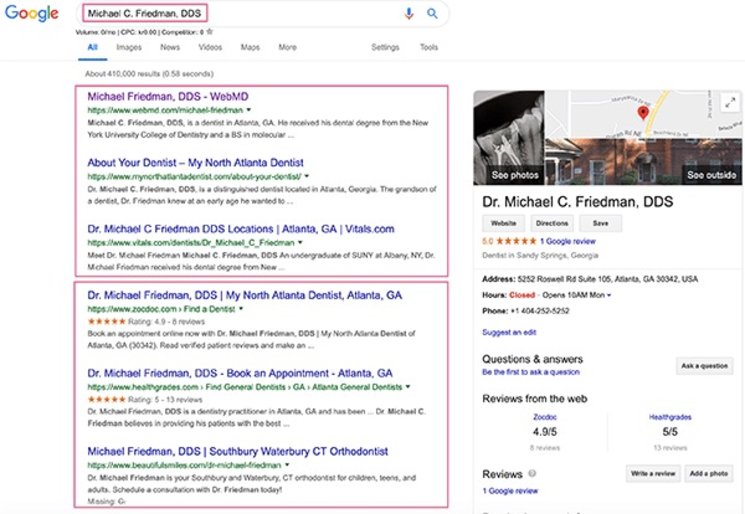
Task: Click the star icon beside Competition
Action: pos(210,32)
